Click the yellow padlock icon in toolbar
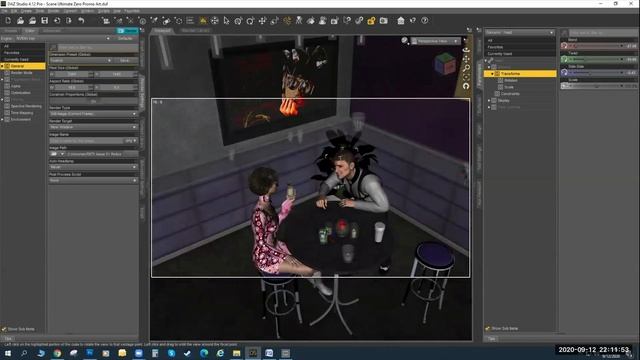Screen dimensions: 640x360 [x=371, y=20]
